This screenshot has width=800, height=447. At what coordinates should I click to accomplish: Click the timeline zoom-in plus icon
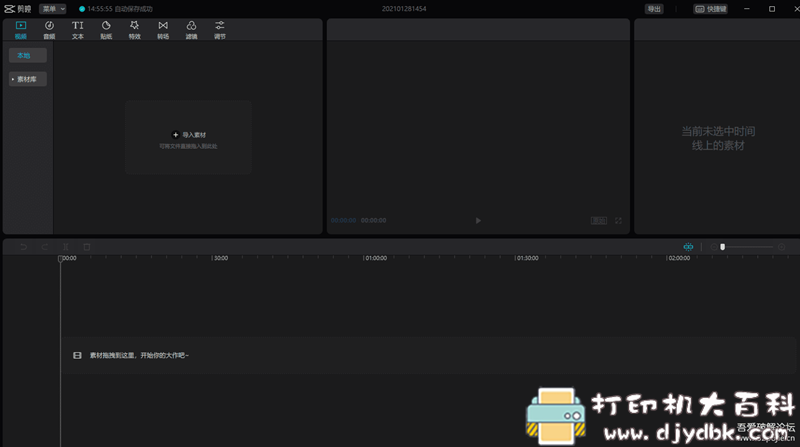coord(782,247)
